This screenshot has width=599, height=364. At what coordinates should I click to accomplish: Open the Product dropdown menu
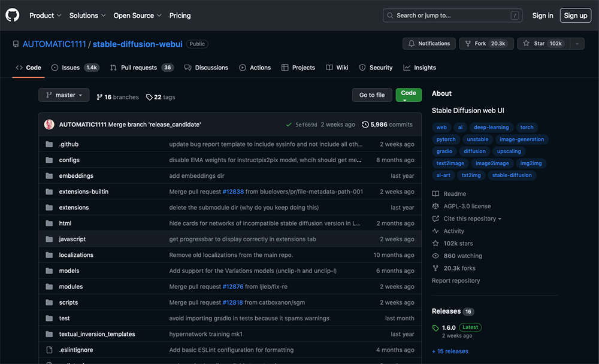tap(45, 16)
